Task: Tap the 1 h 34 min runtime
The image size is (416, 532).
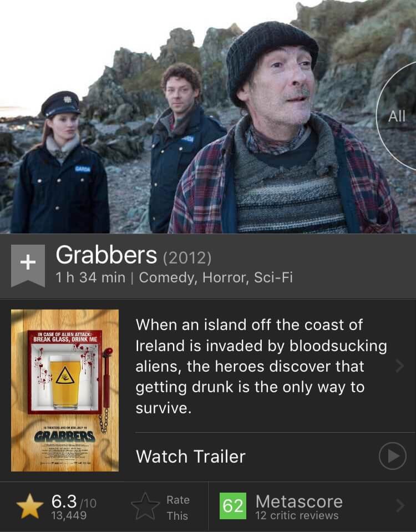Action: (90, 277)
